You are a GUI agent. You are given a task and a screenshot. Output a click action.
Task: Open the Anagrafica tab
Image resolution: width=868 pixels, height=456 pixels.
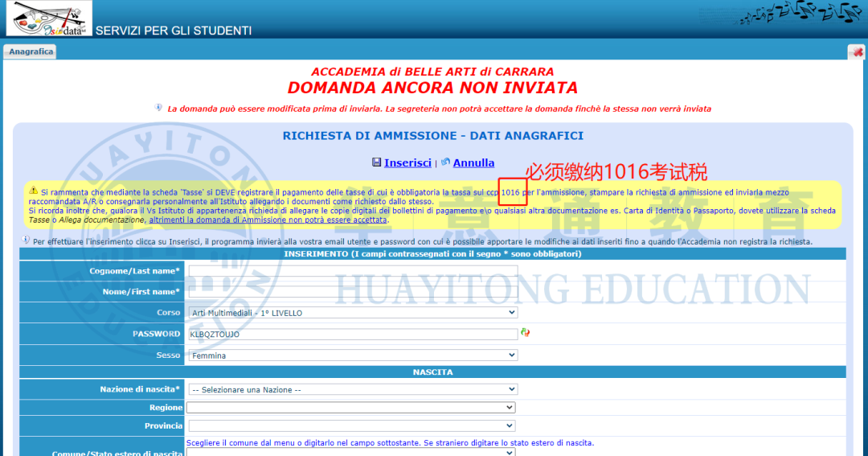pyautogui.click(x=31, y=51)
